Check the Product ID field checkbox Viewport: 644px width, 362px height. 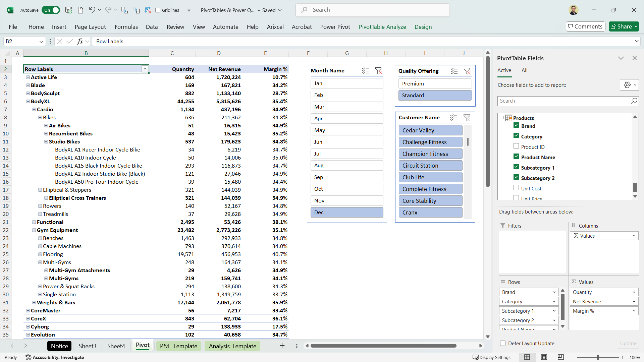click(x=516, y=146)
